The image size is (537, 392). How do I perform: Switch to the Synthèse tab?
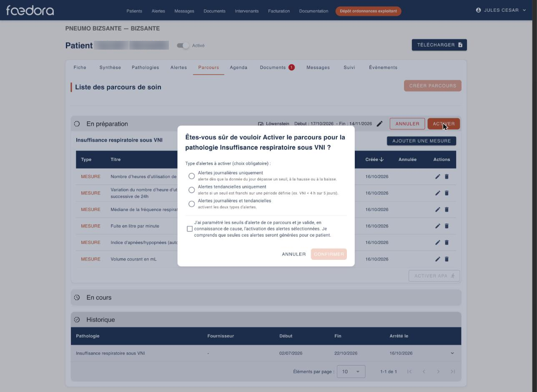[110, 67]
